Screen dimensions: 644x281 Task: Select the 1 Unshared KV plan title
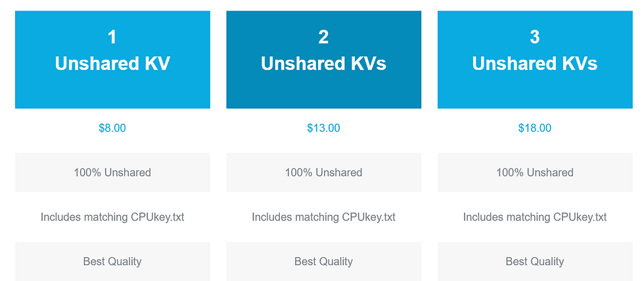[112, 63]
